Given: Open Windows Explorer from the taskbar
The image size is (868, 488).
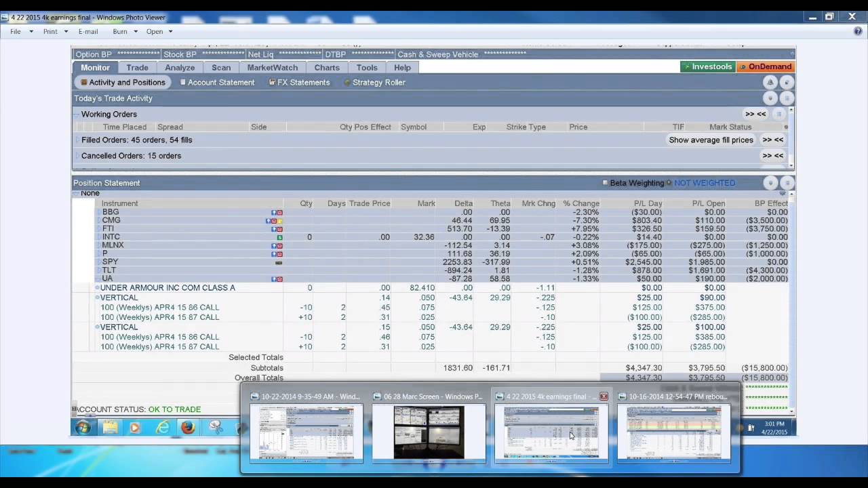Looking at the screenshot, I should pyautogui.click(x=110, y=428).
